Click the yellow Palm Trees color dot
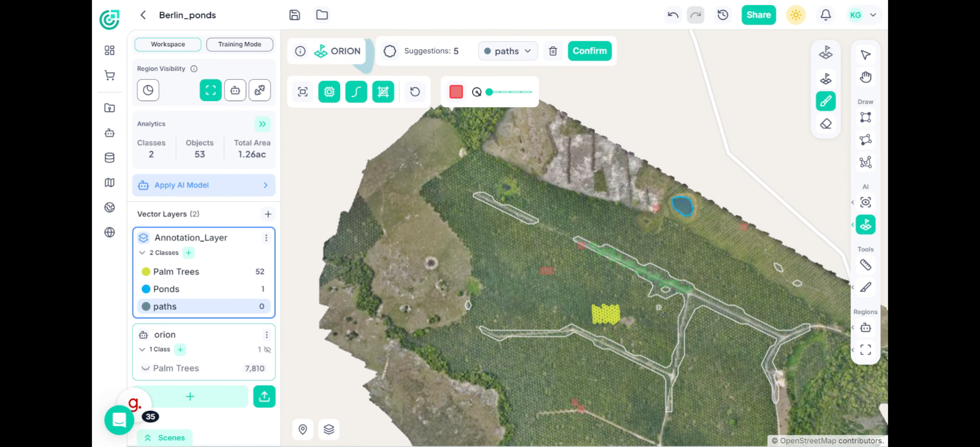The image size is (980, 447). click(x=146, y=272)
